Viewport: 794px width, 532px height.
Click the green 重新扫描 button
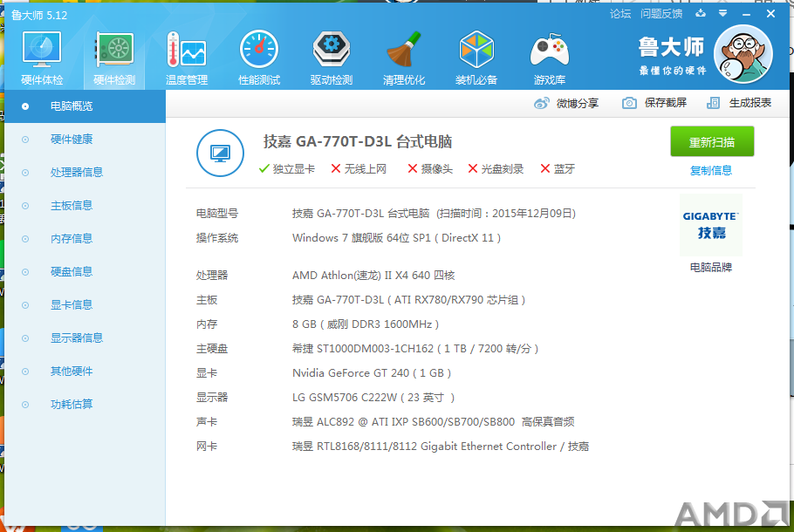712,142
